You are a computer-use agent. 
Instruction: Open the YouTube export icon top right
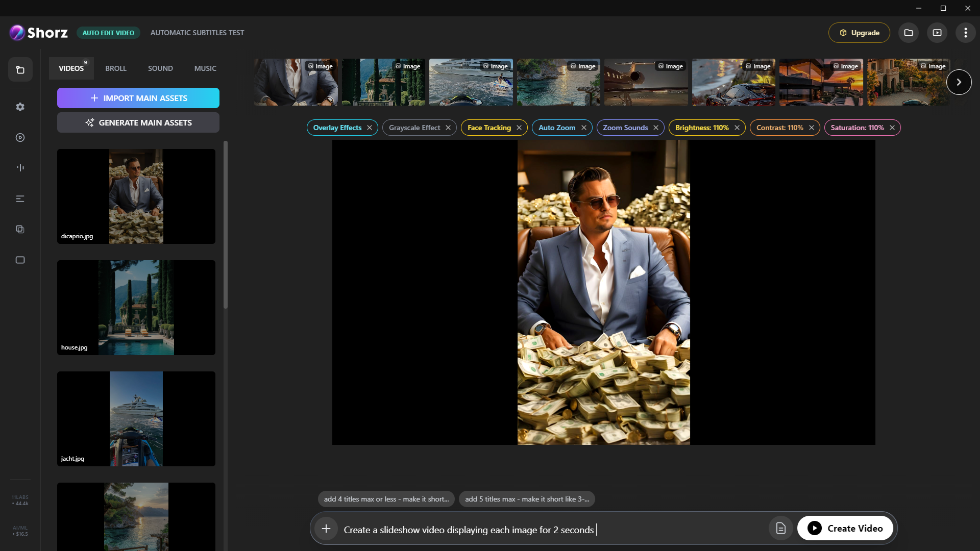(x=937, y=32)
